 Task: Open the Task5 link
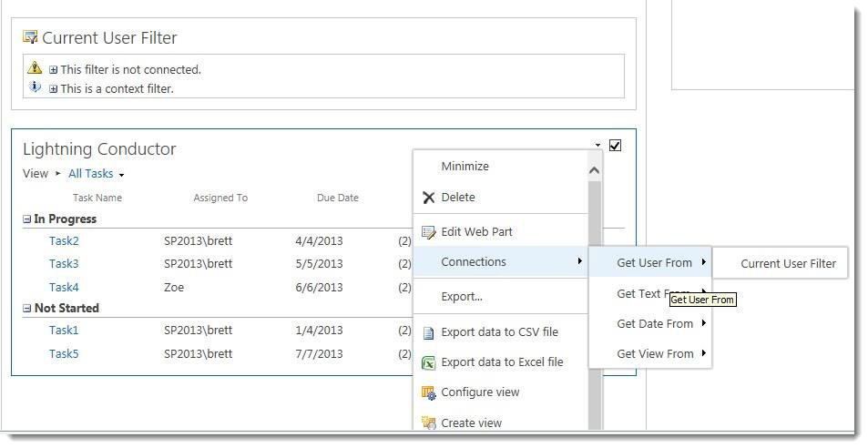point(64,354)
